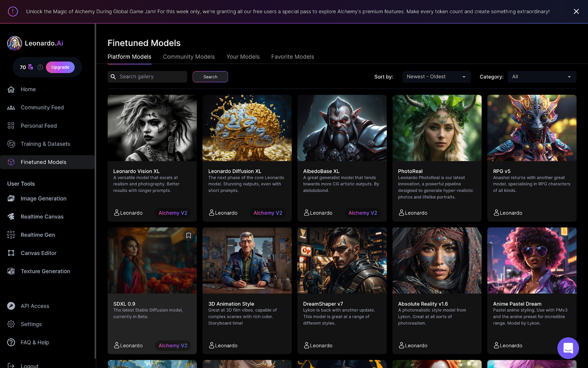Image resolution: width=588 pixels, height=368 pixels.
Task: Click the Settings gear icon
Action: pyautogui.click(x=11, y=324)
